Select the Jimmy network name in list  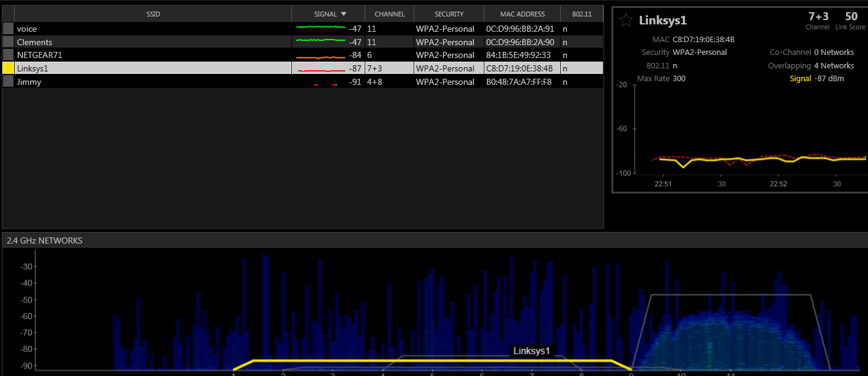pyautogui.click(x=29, y=82)
